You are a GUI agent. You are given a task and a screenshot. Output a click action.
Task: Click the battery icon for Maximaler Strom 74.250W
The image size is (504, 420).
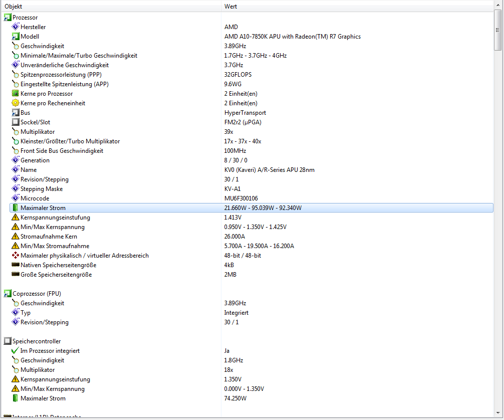pos(16,398)
